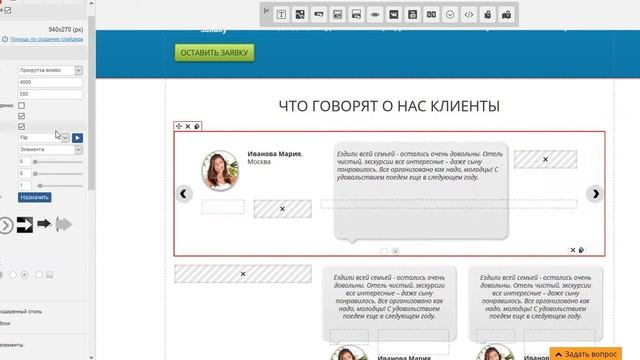
Task: Click the VK widget icon in toolbar
Action: click(x=393, y=15)
